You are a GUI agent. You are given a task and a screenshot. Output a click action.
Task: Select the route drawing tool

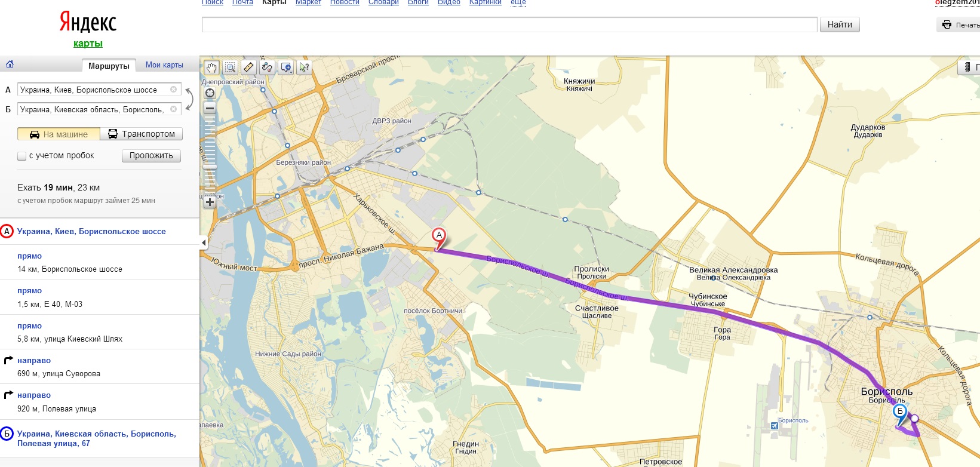point(267,67)
